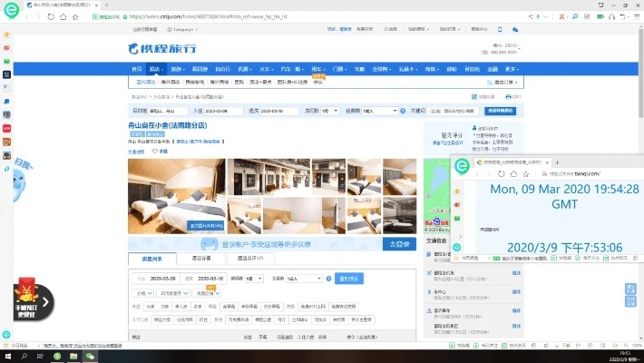Open 火车 in the blue navigation bar

tap(266, 69)
